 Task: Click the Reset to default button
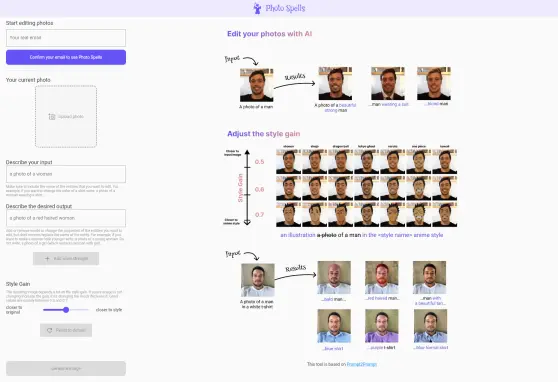(66, 330)
